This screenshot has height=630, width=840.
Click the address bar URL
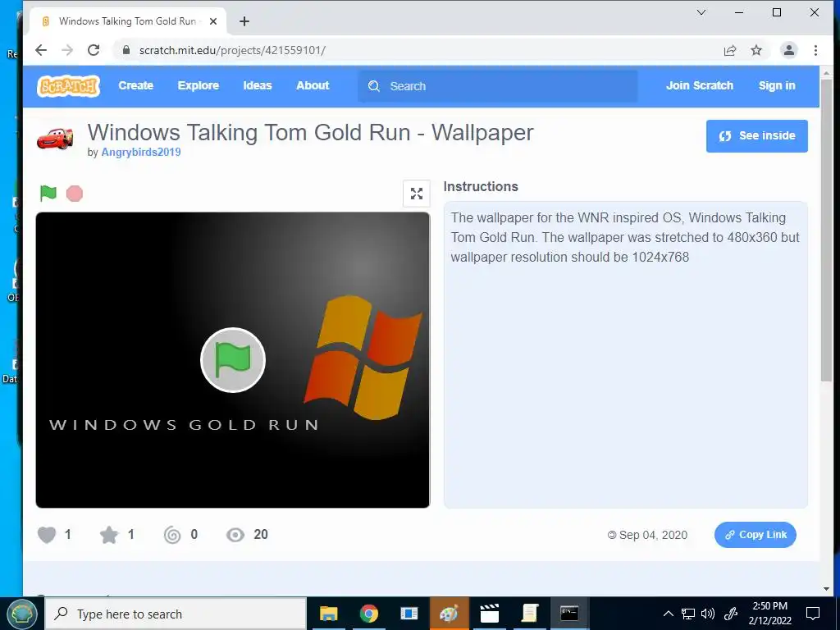pyautogui.click(x=232, y=50)
